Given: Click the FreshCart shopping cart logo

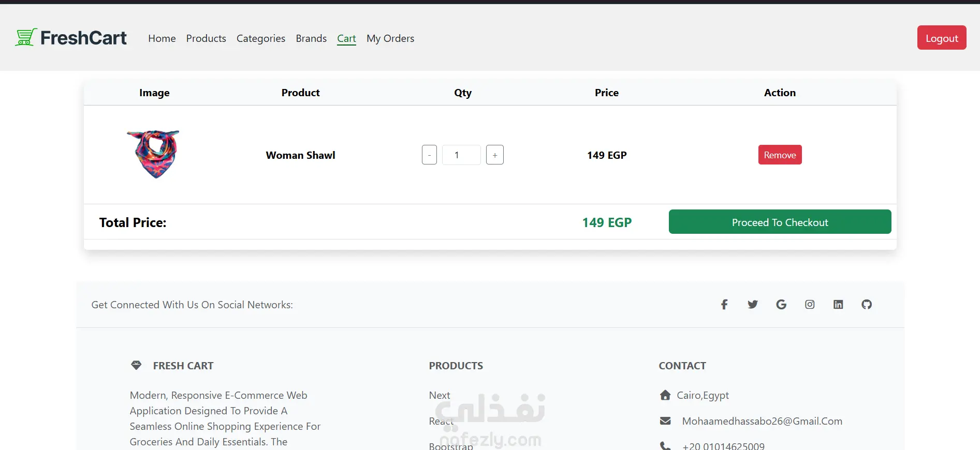Looking at the screenshot, I should click(x=26, y=37).
